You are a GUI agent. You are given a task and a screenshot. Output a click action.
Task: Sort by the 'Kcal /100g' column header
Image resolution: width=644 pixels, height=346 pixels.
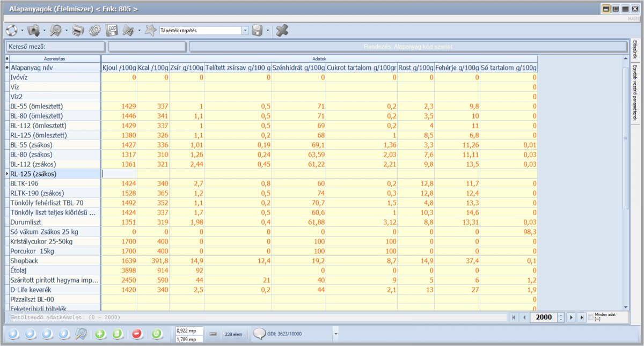pyautogui.click(x=152, y=68)
